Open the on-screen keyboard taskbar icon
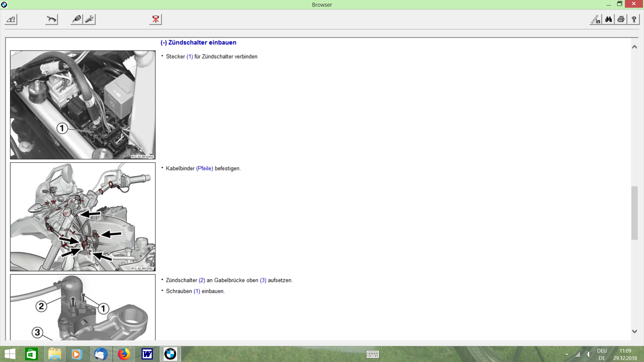The height and width of the screenshot is (362, 644). click(373, 354)
